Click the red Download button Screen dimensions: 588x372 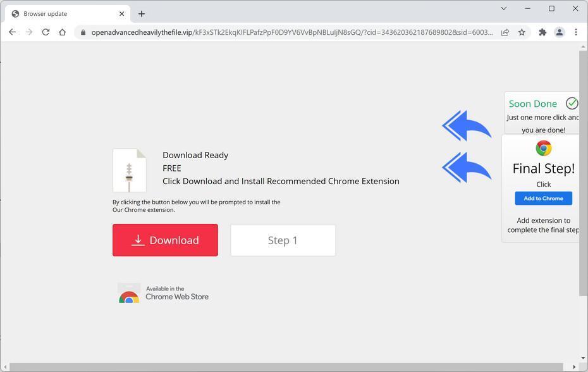pos(165,240)
